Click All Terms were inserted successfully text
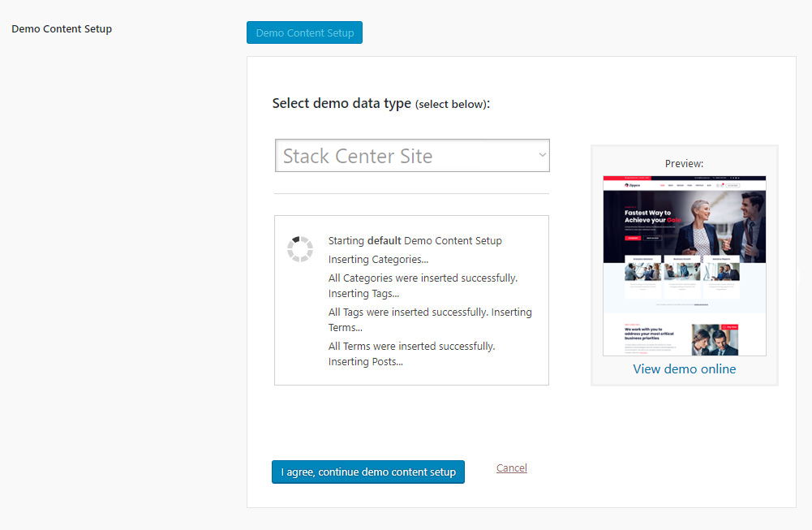Image resolution: width=812 pixels, height=530 pixels. click(x=412, y=346)
